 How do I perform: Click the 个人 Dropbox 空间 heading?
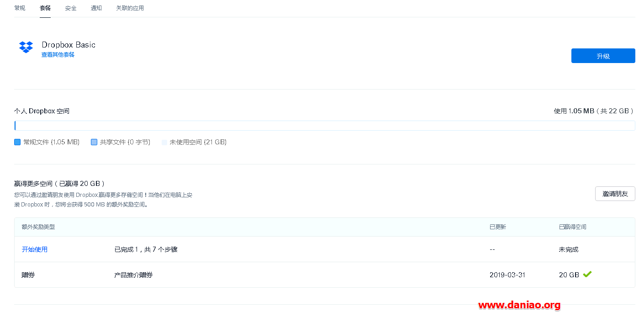tap(42, 111)
